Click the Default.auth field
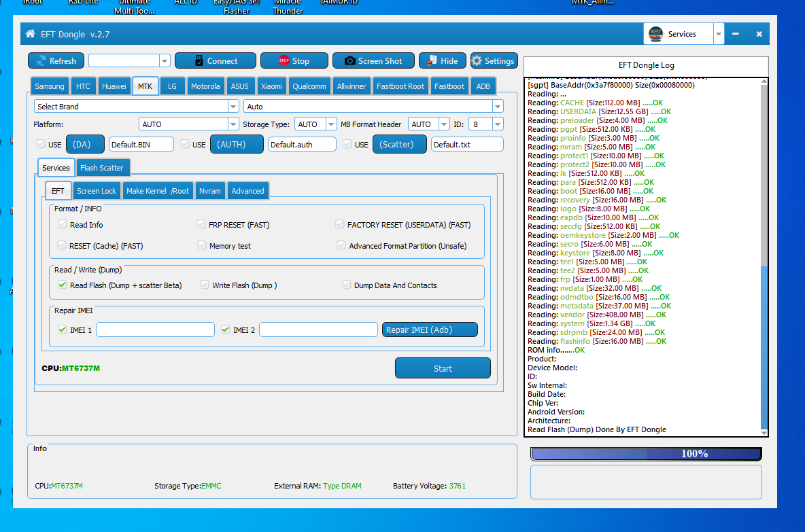This screenshot has width=805, height=532. tap(302, 144)
